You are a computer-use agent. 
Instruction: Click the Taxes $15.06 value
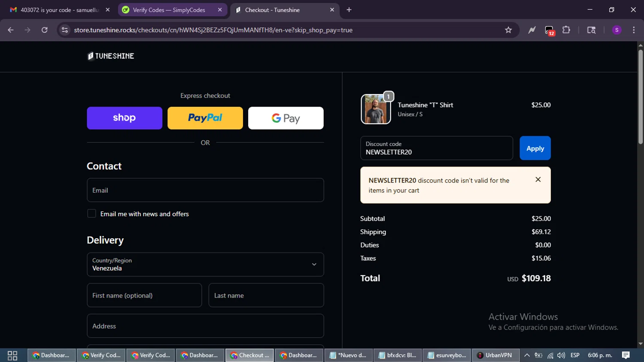pos(541,258)
